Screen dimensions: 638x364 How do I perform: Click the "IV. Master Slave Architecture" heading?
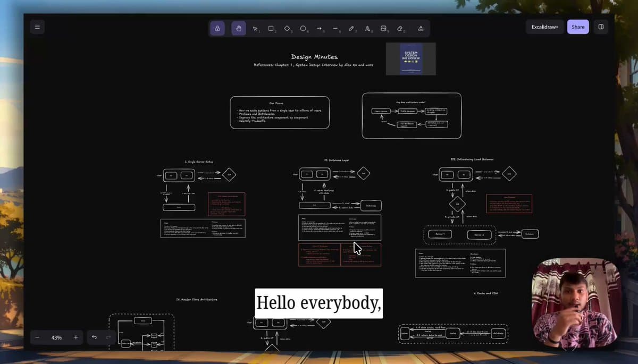(x=197, y=300)
